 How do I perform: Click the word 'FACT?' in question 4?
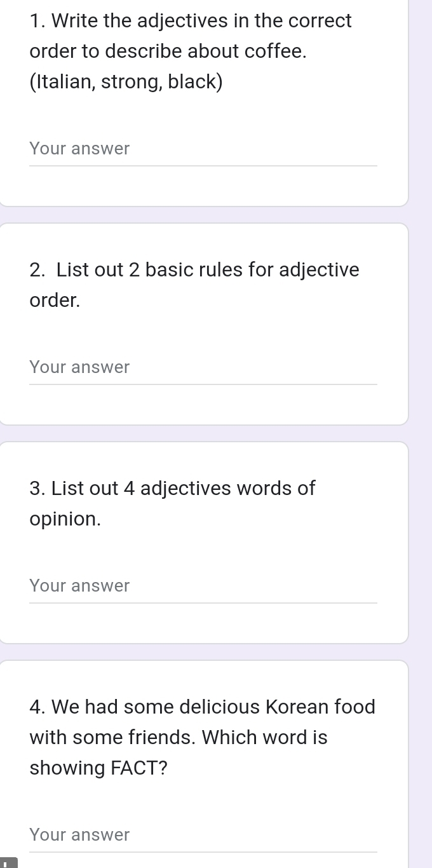tap(139, 768)
